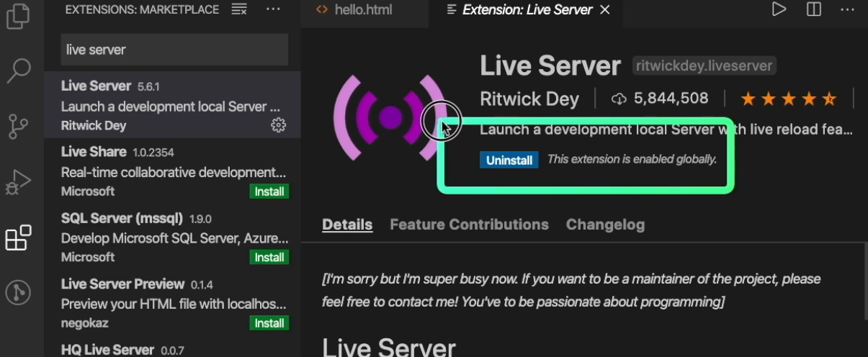
Task: Install the Live Server Preview extension
Action: point(269,323)
